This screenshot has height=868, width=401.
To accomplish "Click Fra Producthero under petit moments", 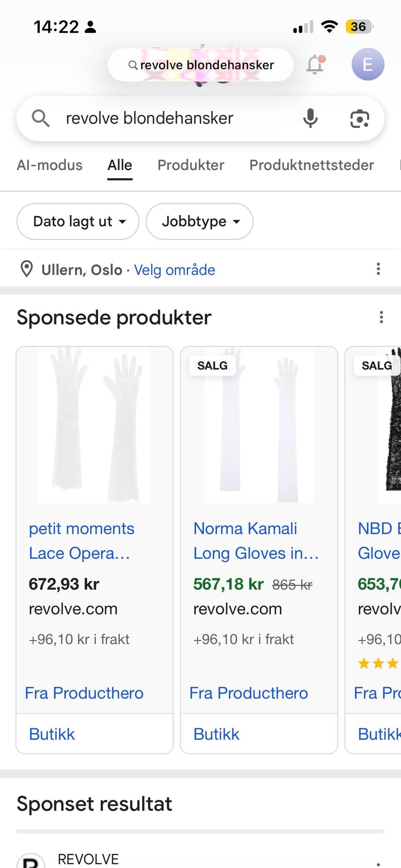I will pos(84,693).
